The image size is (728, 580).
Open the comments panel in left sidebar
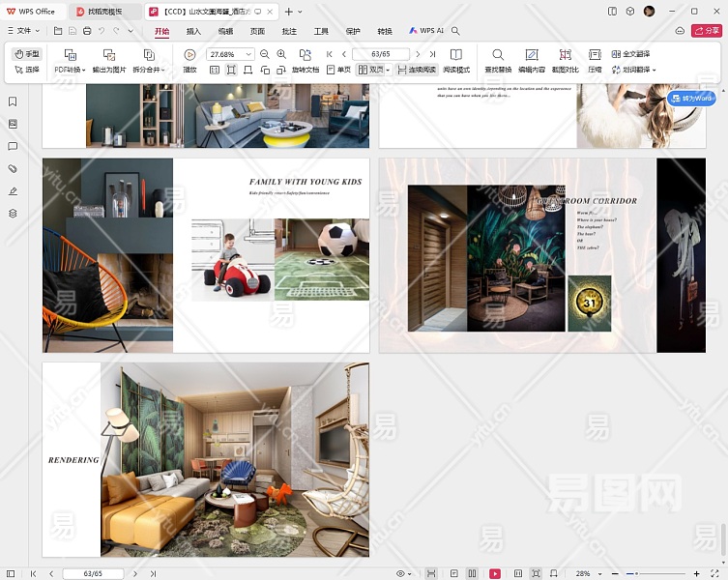(13, 146)
